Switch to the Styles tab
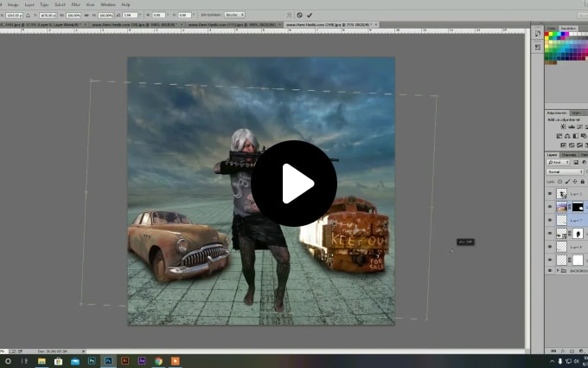Screen dimensions: 588x368 577,113
